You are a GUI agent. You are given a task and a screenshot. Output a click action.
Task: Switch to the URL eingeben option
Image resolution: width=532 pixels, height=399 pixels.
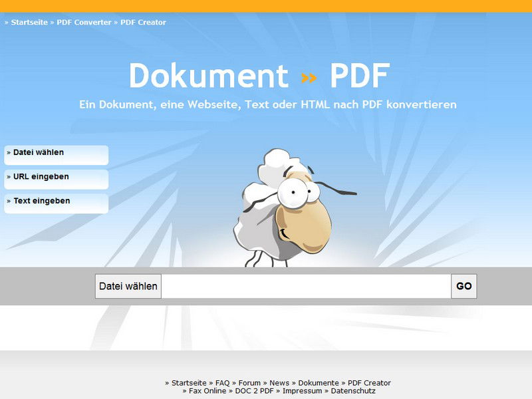pyautogui.click(x=57, y=179)
